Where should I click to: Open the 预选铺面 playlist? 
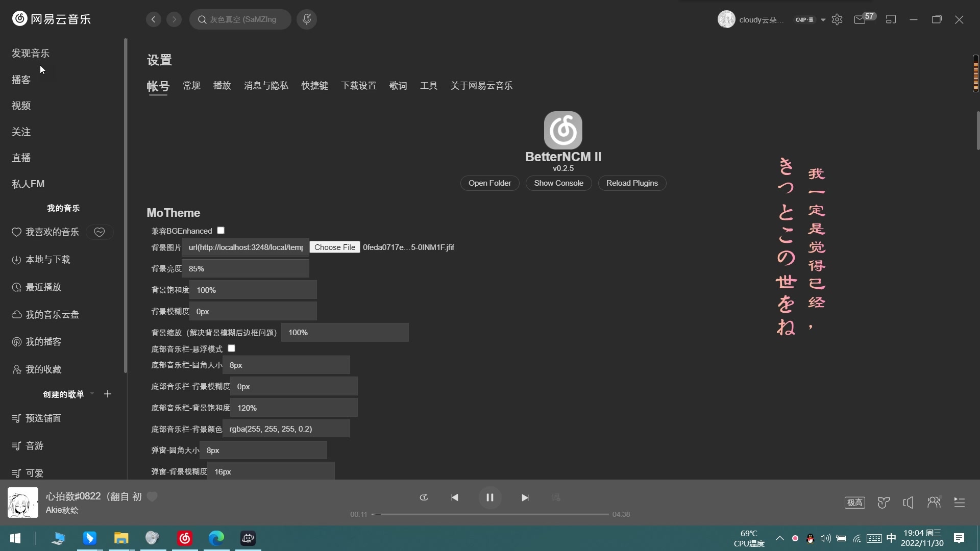tap(37, 418)
